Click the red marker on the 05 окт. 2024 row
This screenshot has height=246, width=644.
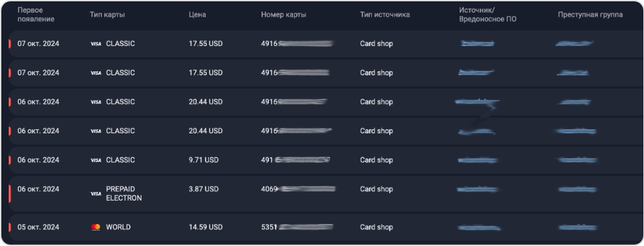click(x=9, y=227)
